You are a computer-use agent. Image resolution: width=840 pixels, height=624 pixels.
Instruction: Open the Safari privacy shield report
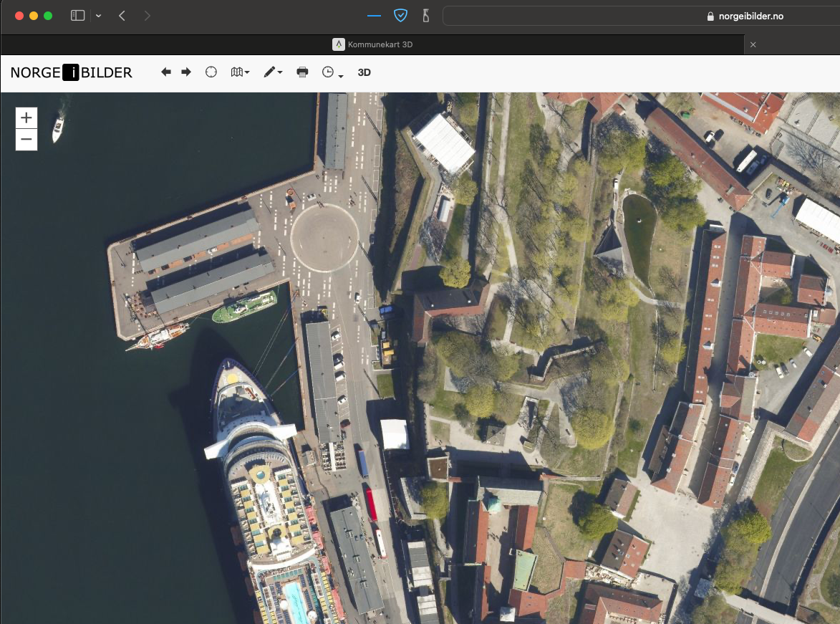(x=400, y=15)
